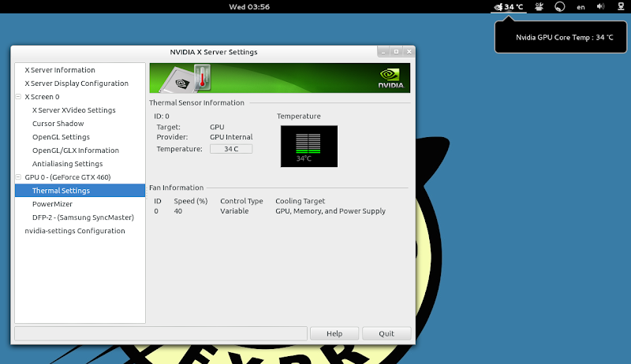Viewport: 631px width, 364px height.
Task: Open the network connection icon in top bar
Action: click(x=621, y=7)
